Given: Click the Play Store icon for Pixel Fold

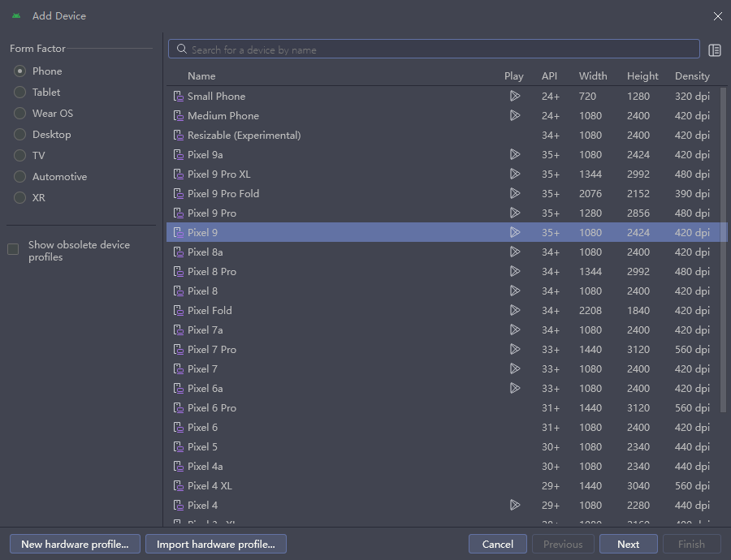Looking at the screenshot, I should pyautogui.click(x=514, y=310).
